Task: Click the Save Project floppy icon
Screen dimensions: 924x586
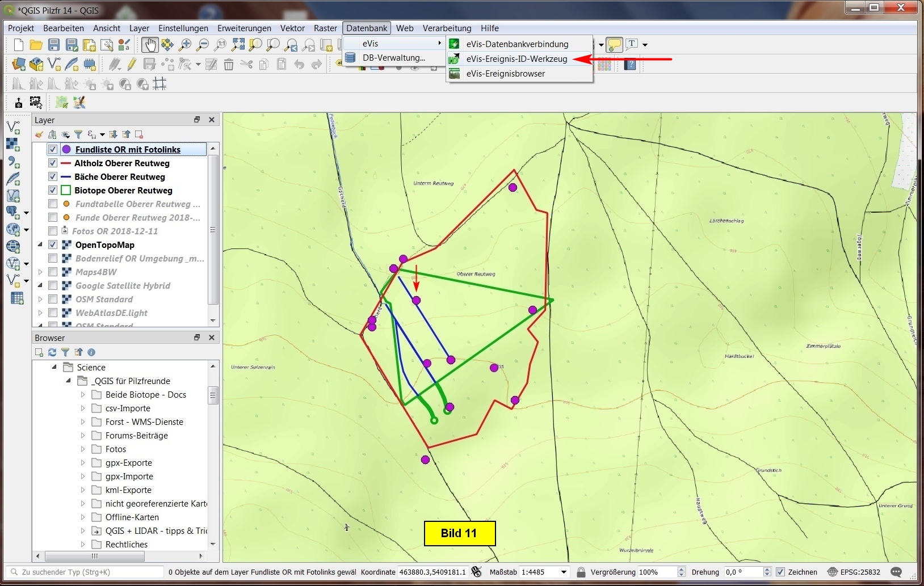Action: 54,45
